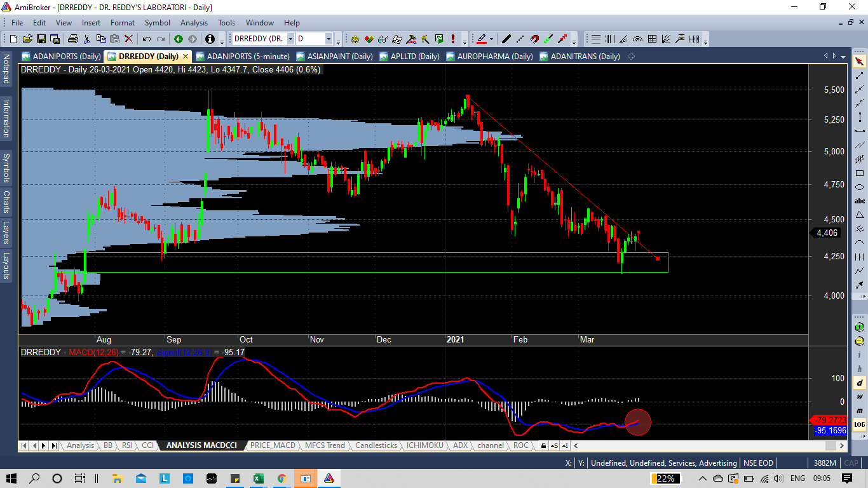The image size is (868, 488).
Task: Choose the thick line style icon
Action: (506, 39)
